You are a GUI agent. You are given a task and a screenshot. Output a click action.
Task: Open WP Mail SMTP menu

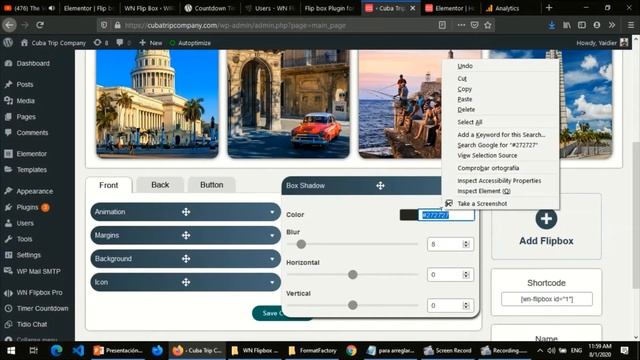(38, 271)
